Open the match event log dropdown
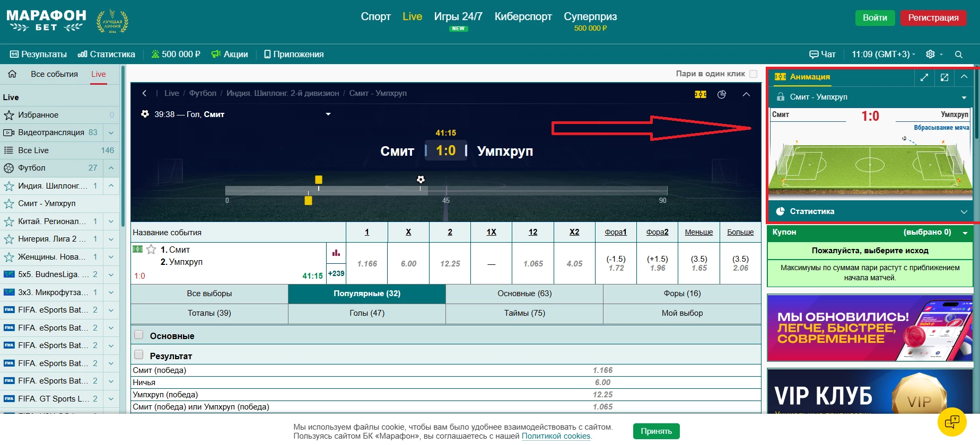 (328, 114)
